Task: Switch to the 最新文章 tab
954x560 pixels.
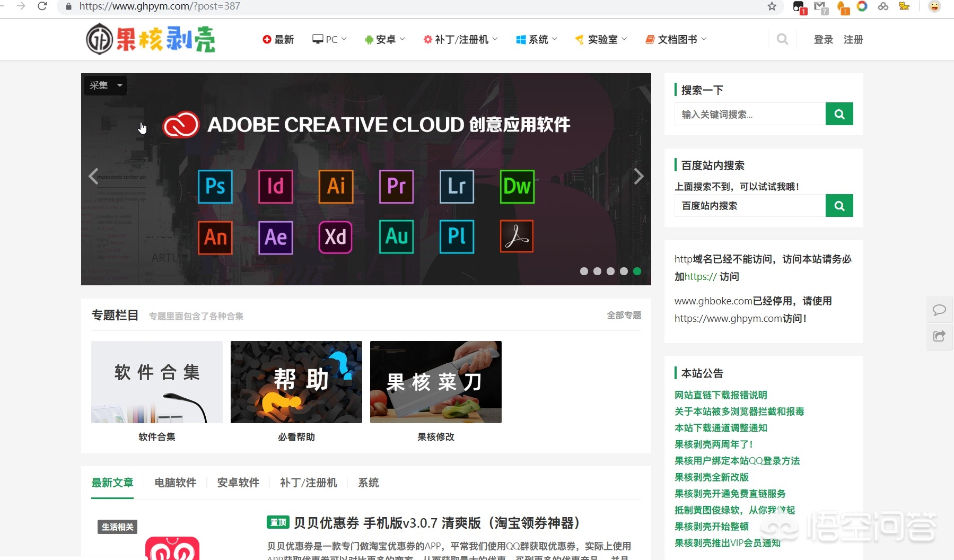Action: point(112,483)
